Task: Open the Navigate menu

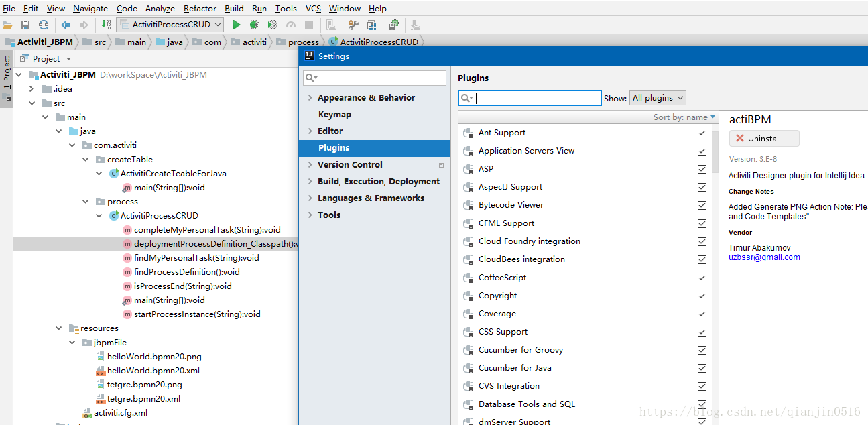Action: [x=90, y=9]
